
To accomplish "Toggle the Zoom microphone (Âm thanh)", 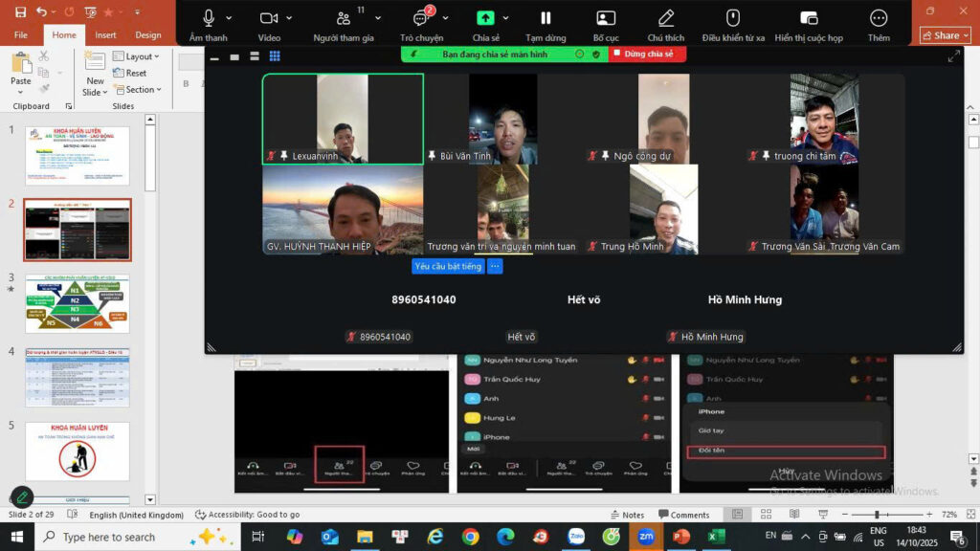I will (209, 18).
